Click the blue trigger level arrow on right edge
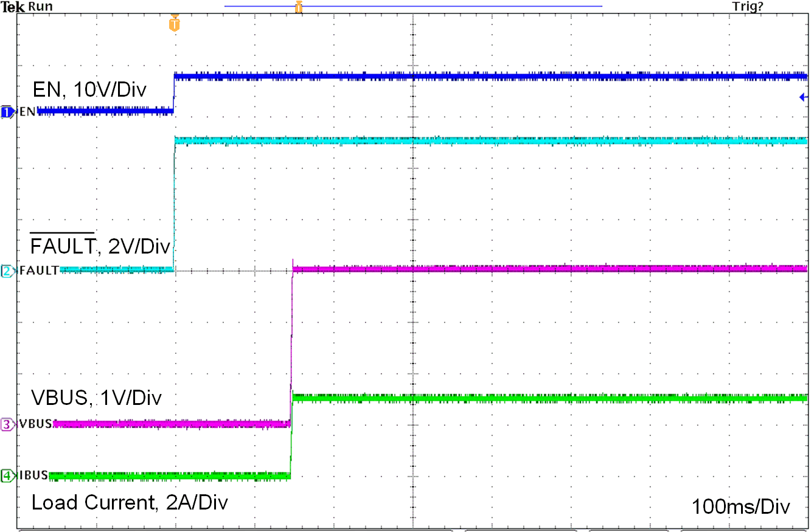Screen dimensions: 811x532 coord(804,96)
